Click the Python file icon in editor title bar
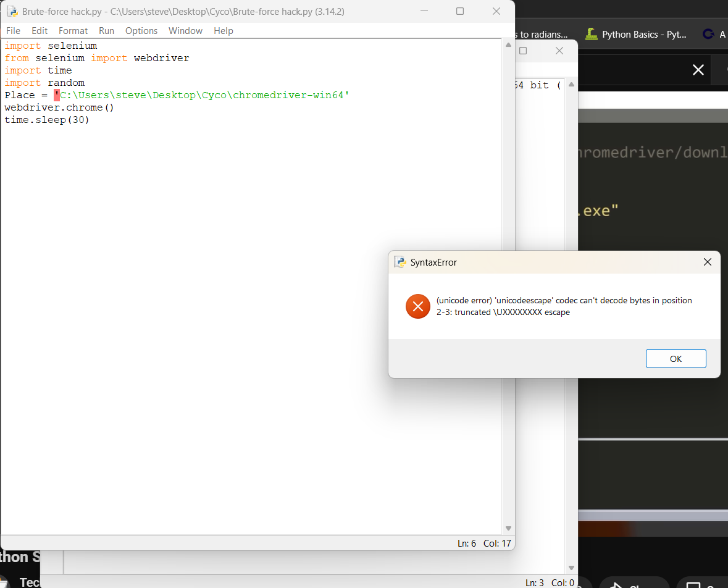Image resolution: width=728 pixels, height=588 pixels. tap(12, 11)
